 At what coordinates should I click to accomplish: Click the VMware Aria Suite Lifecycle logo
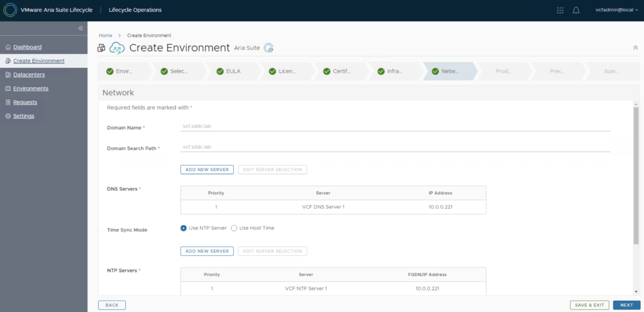point(10,10)
